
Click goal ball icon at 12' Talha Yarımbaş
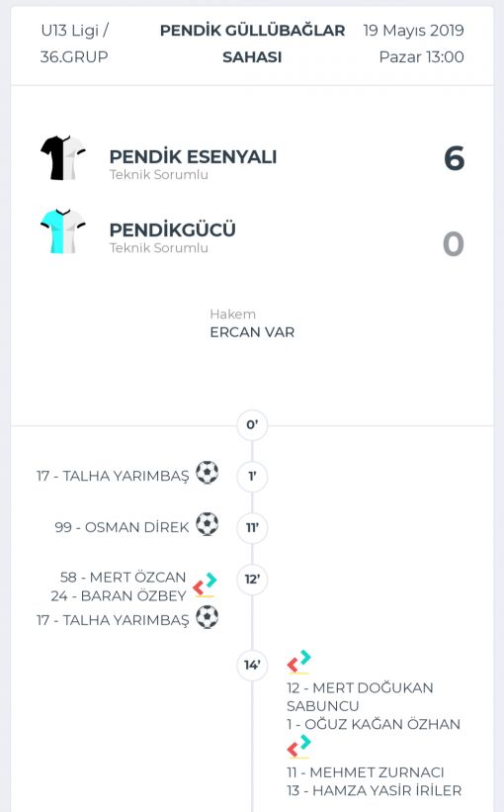(x=207, y=617)
